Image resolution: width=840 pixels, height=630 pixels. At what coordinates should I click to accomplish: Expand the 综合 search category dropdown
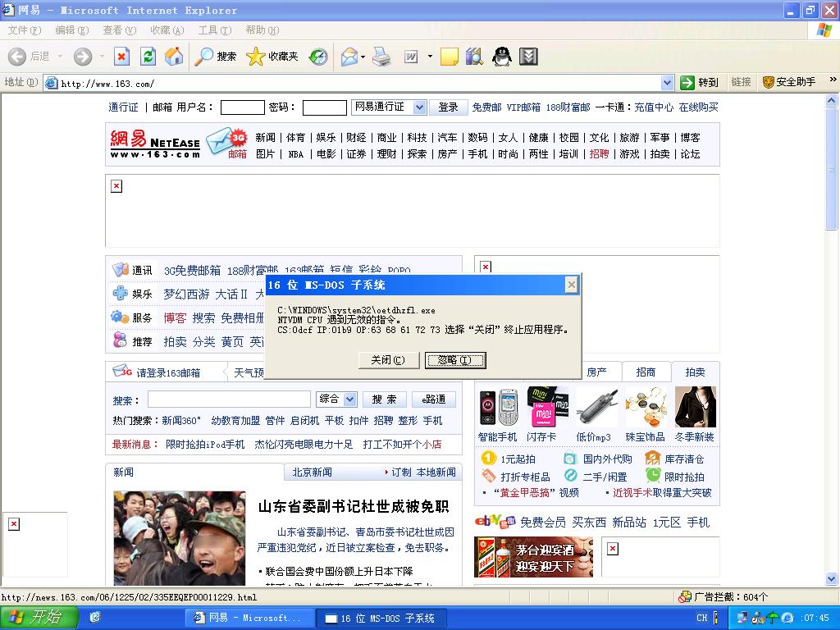[349, 399]
